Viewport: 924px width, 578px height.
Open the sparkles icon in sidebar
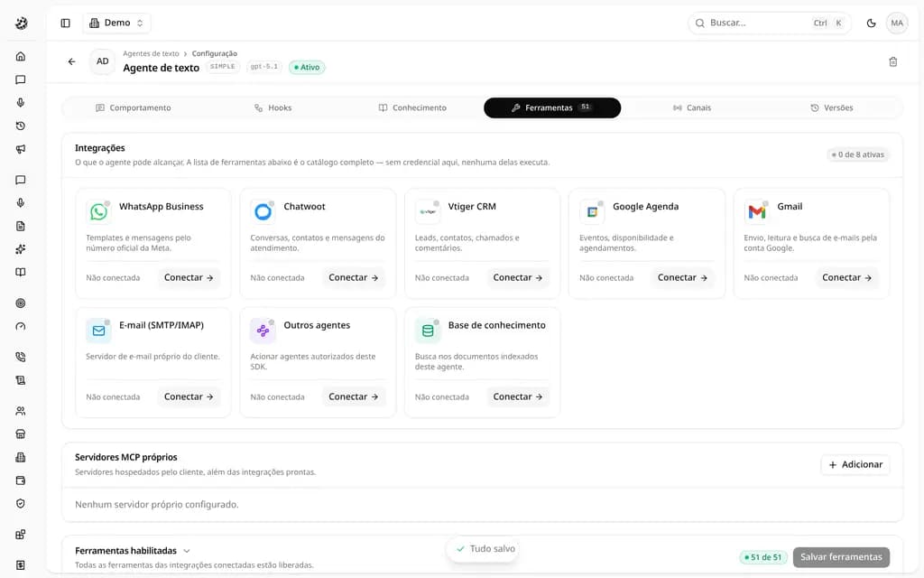tap(21, 249)
